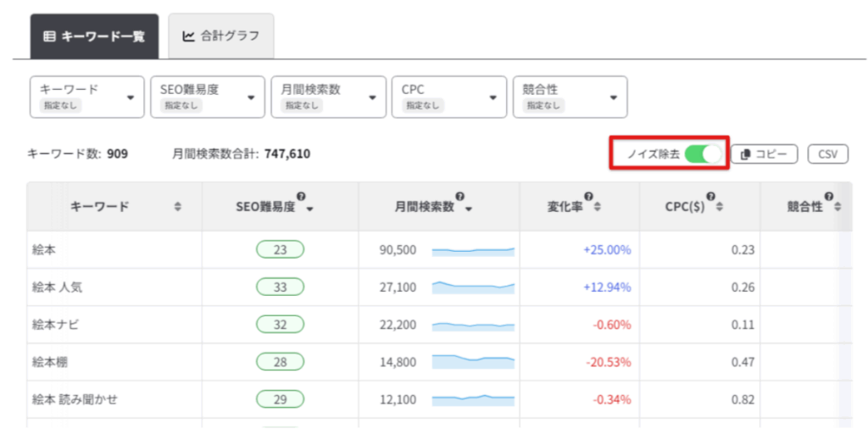
Task: Select the キーワード一覧 tab
Action: point(94,36)
